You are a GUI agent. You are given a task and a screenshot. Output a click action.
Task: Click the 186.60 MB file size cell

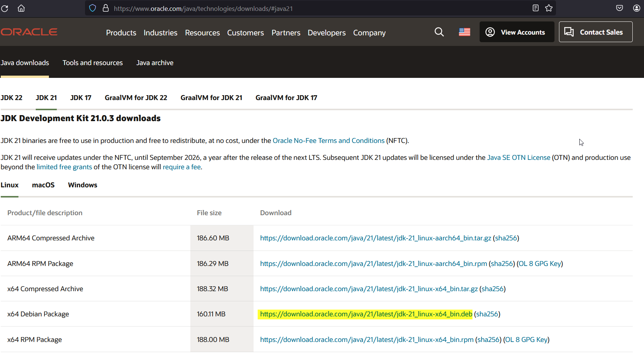click(x=222, y=238)
